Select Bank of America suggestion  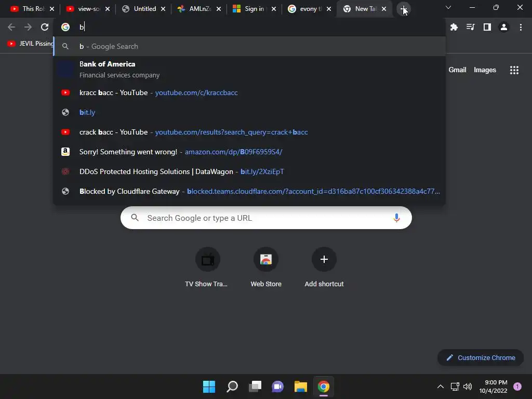pyautogui.click(x=249, y=69)
